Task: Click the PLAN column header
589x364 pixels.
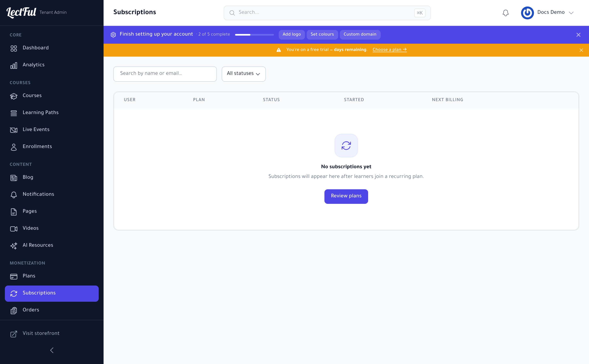Action: (199, 100)
